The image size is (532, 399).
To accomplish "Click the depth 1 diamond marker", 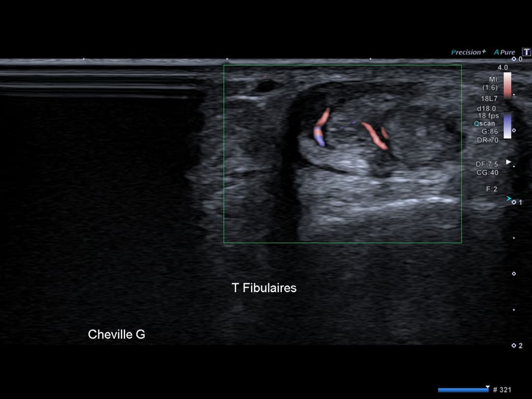I will pyautogui.click(x=514, y=202).
